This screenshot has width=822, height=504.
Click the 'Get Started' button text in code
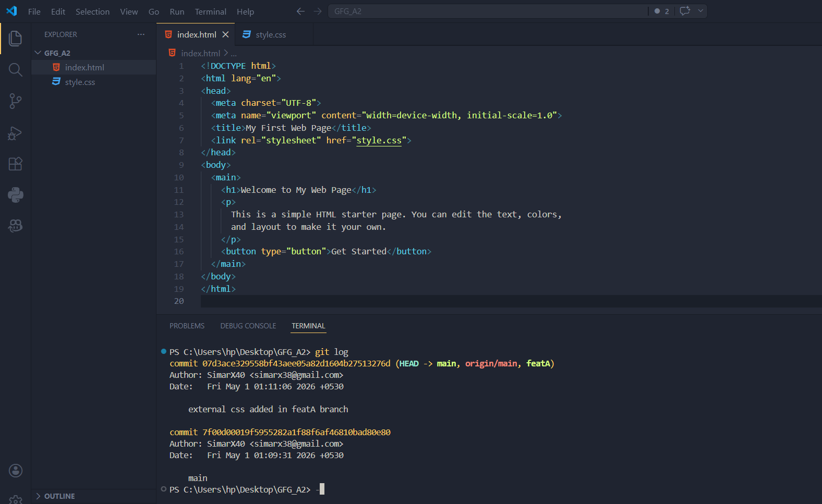[359, 251]
